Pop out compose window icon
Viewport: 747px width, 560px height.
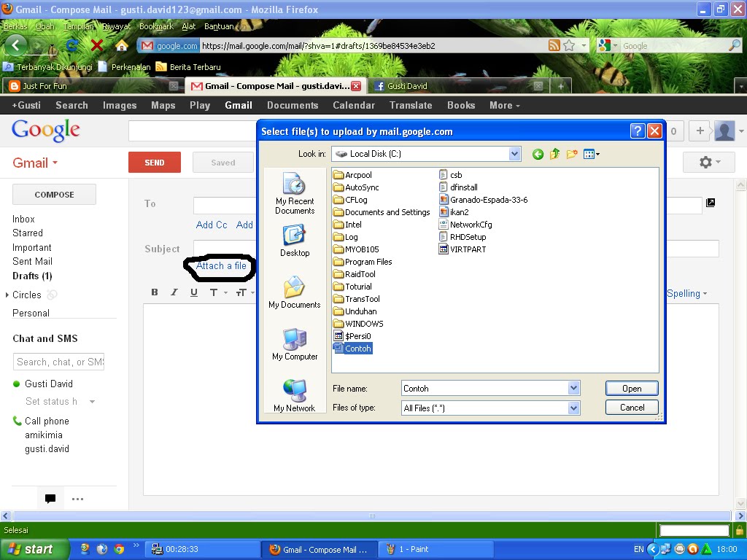point(711,203)
